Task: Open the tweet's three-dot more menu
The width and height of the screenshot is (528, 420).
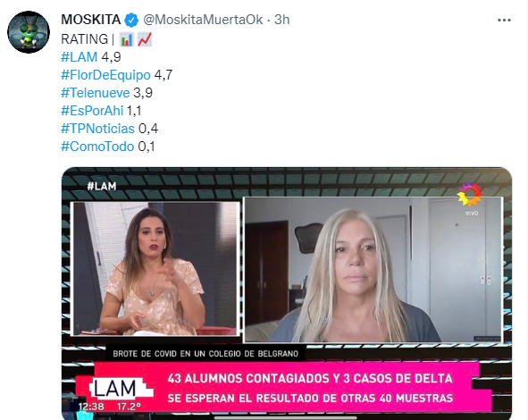Action: [x=504, y=21]
